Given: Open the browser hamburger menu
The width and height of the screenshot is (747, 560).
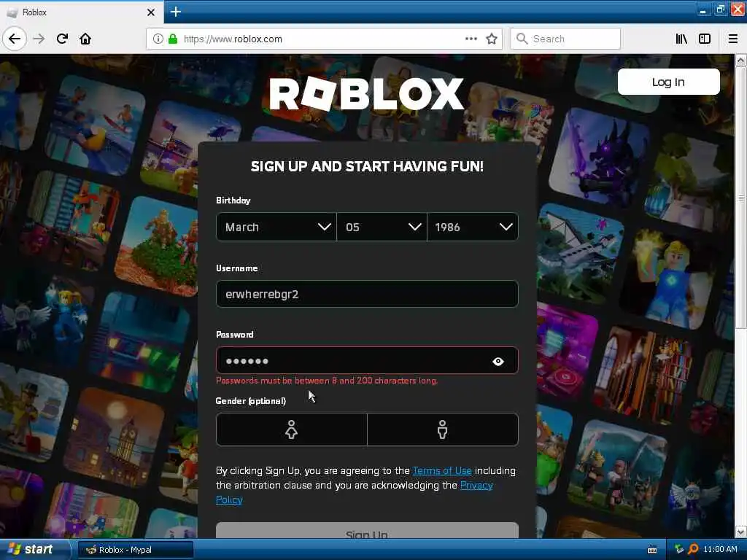Looking at the screenshot, I should tap(732, 39).
